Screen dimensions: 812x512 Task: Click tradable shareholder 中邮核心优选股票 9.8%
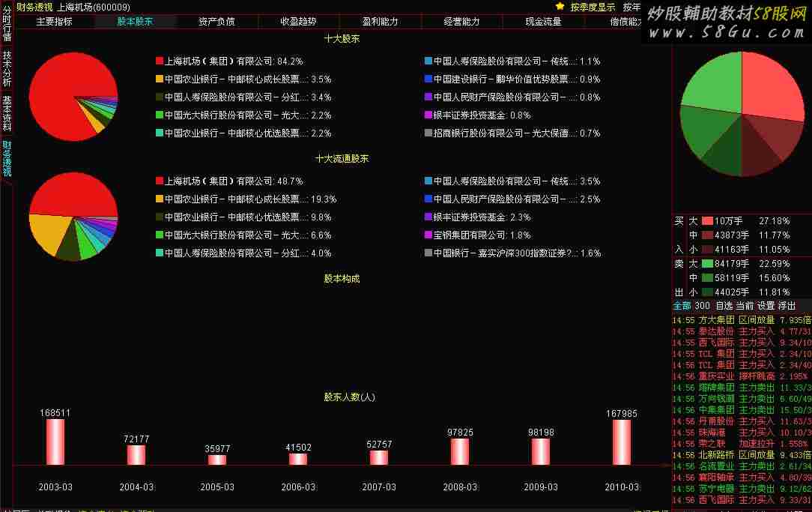[243, 217]
